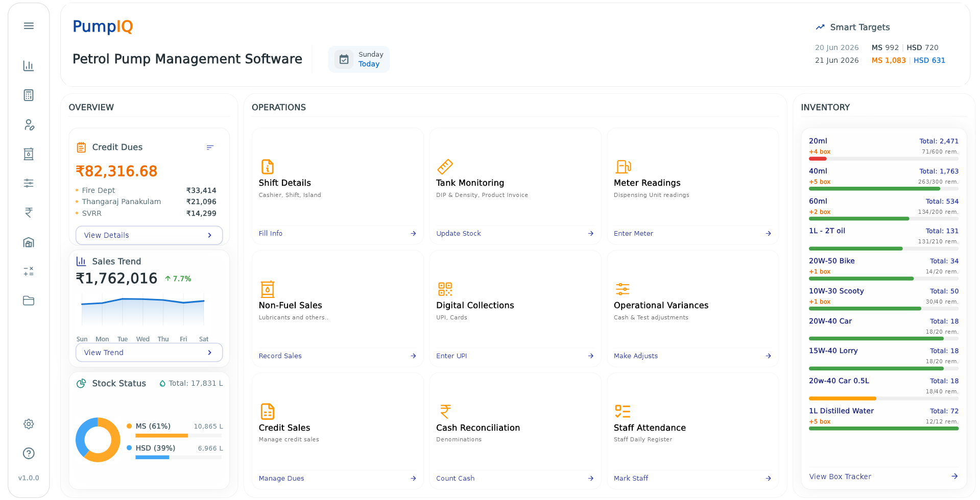Open the rupee sidebar icon

29,213
